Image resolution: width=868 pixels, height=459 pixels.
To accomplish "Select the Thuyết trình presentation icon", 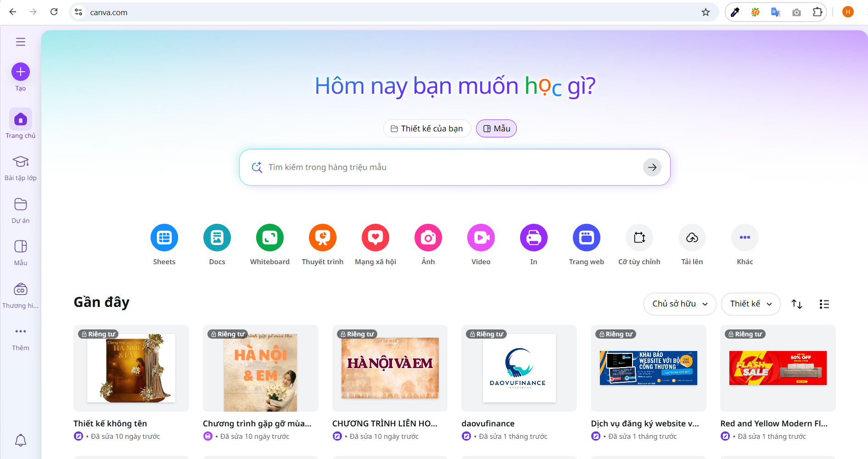I will pyautogui.click(x=323, y=238).
